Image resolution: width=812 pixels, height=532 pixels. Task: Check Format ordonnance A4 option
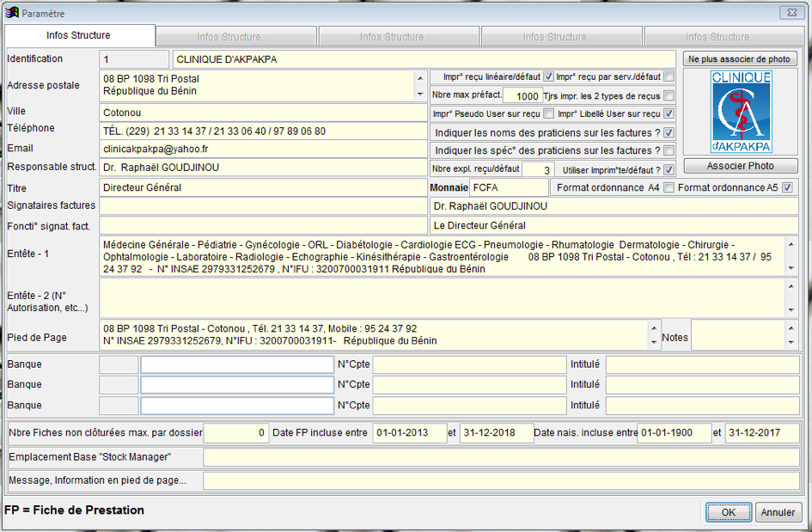669,187
